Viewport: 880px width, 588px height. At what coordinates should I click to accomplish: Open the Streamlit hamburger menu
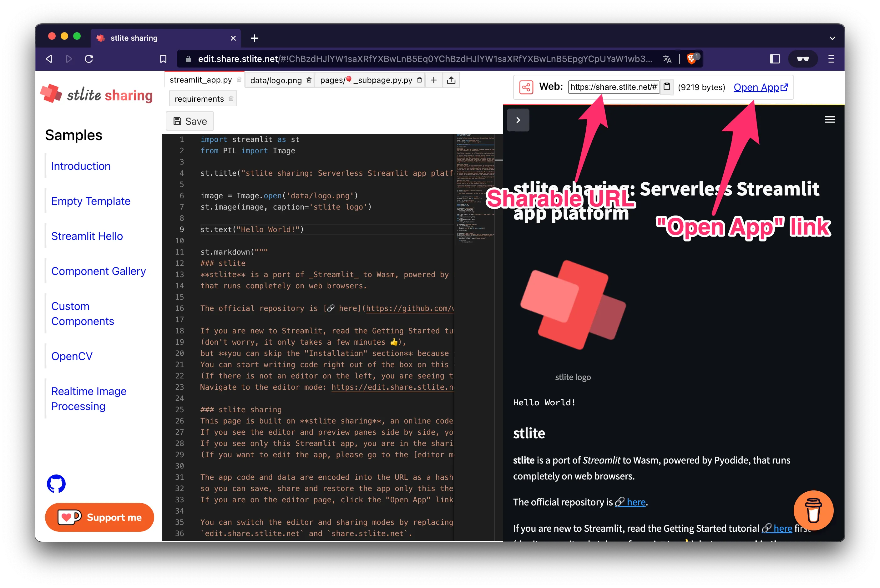point(830,119)
